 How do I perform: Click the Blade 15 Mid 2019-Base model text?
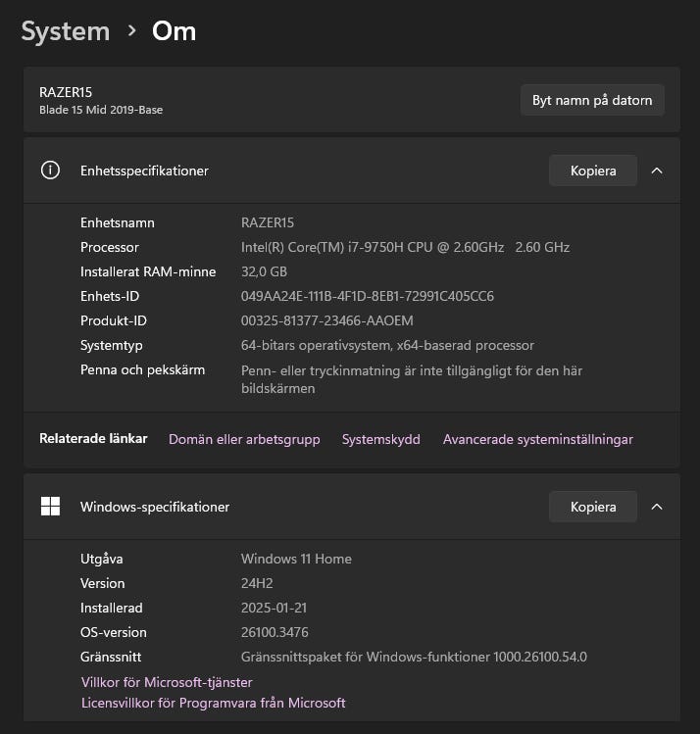click(x=101, y=110)
